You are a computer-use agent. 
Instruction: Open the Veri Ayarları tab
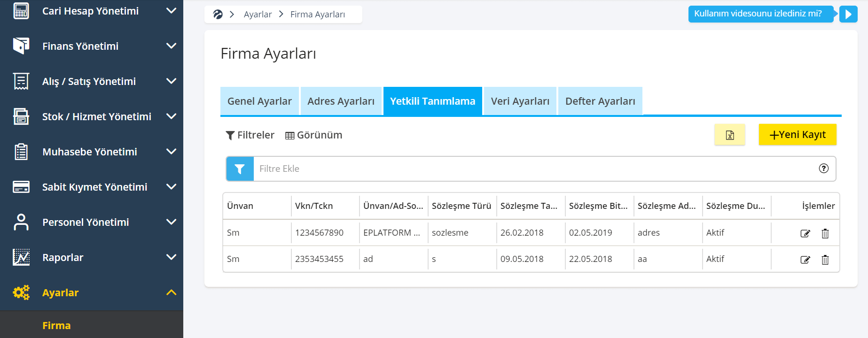point(520,101)
